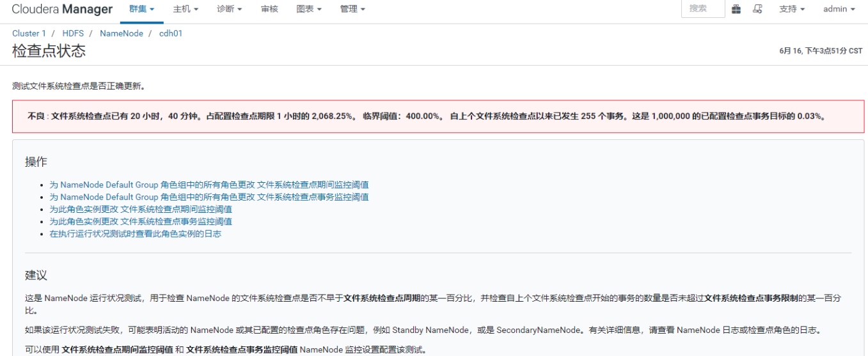The height and width of the screenshot is (356, 868).
Task: Click the 测试文件系统检查点是否正确更新 description text
Action: [x=79, y=86]
